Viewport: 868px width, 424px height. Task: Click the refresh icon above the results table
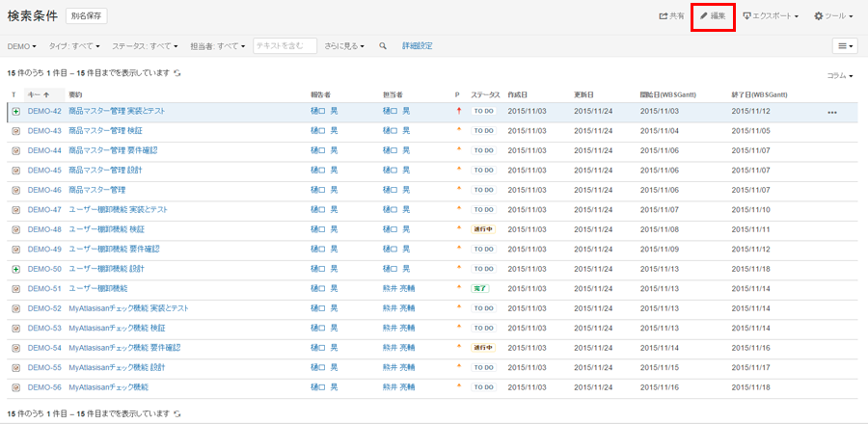coord(177,72)
